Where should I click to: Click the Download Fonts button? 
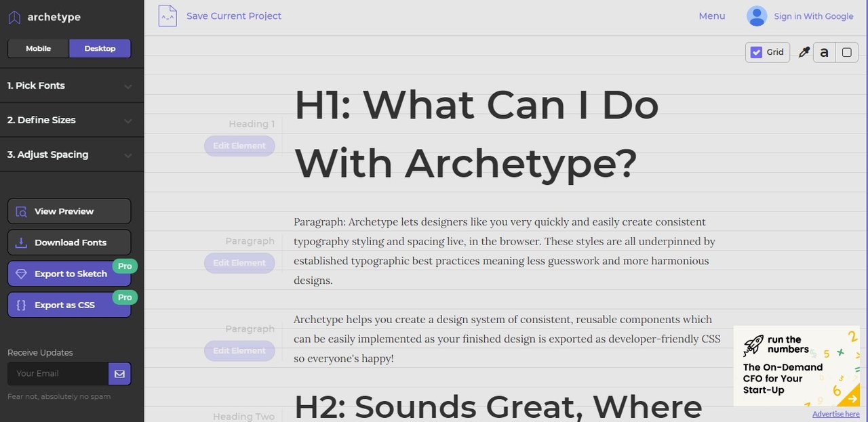(x=69, y=242)
